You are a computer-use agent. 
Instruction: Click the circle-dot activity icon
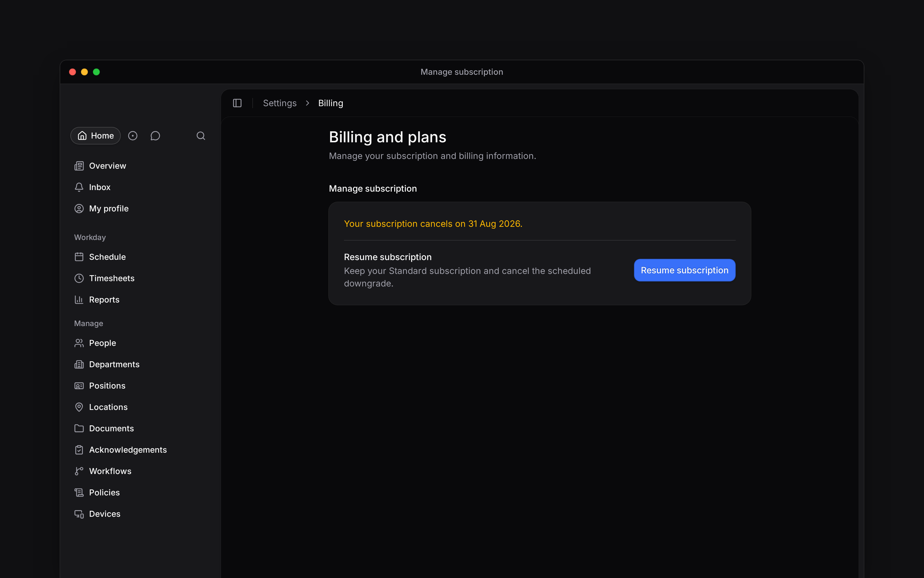(132, 136)
